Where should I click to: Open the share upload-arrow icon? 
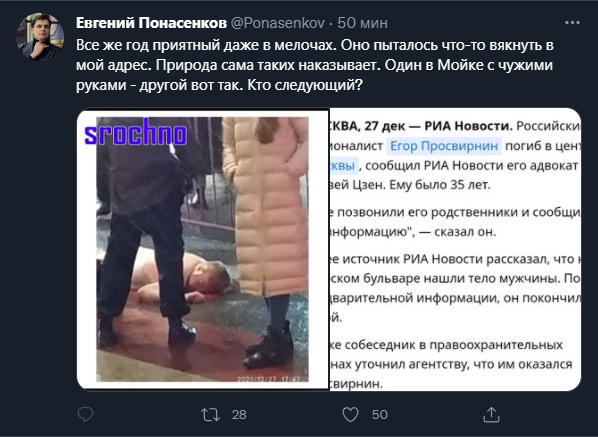[491, 415]
